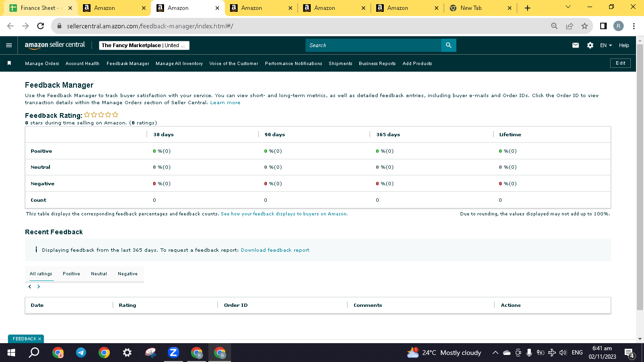Click the Learn more link
The width and height of the screenshot is (644, 362).
pos(225,103)
